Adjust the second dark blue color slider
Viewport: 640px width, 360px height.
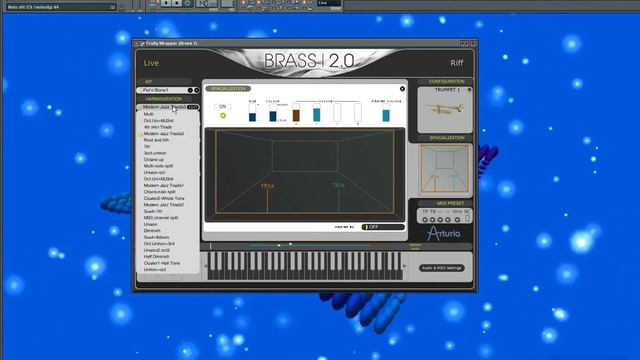(273, 113)
